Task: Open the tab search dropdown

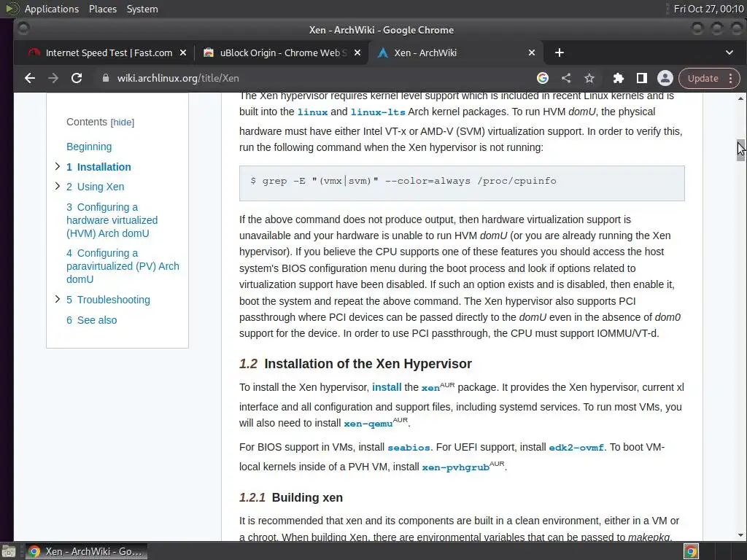Action: click(729, 52)
